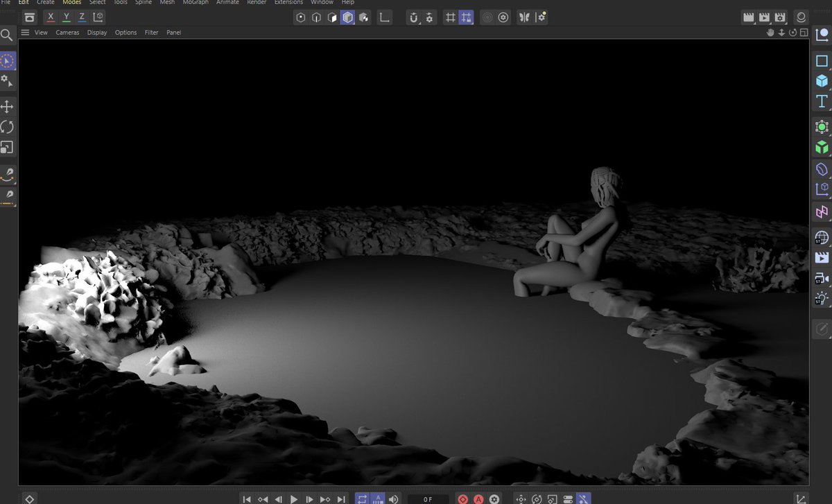This screenshot has height=504, width=832.
Task: Select the Rotate tool in left toolbar
Action: [x=7, y=127]
